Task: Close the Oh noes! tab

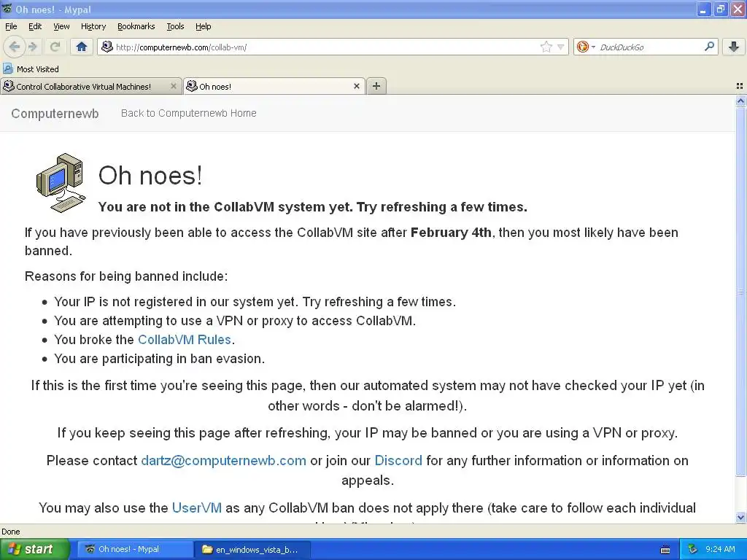Action: click(356, 86)
